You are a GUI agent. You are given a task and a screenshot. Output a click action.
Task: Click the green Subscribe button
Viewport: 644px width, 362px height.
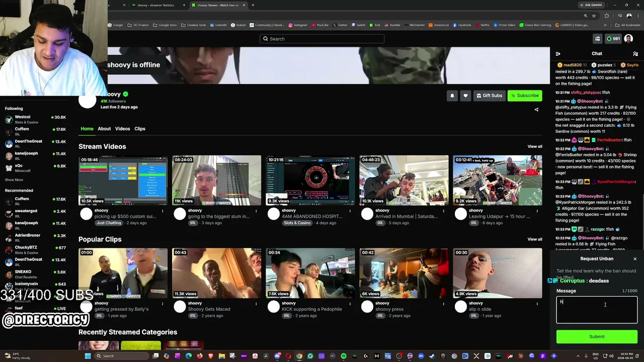pos(525,96)
